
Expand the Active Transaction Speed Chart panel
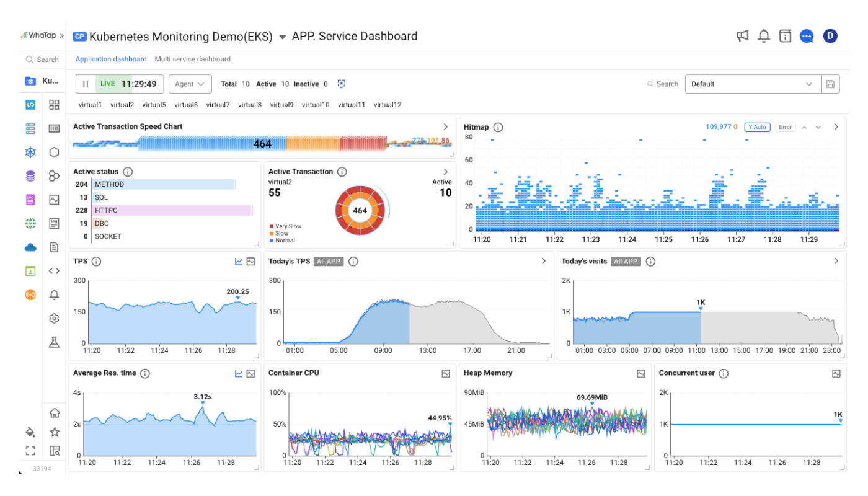[x=445, y=126]
